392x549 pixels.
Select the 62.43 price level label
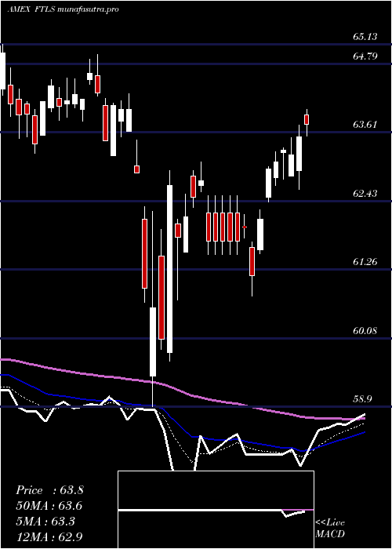point(365,193)
